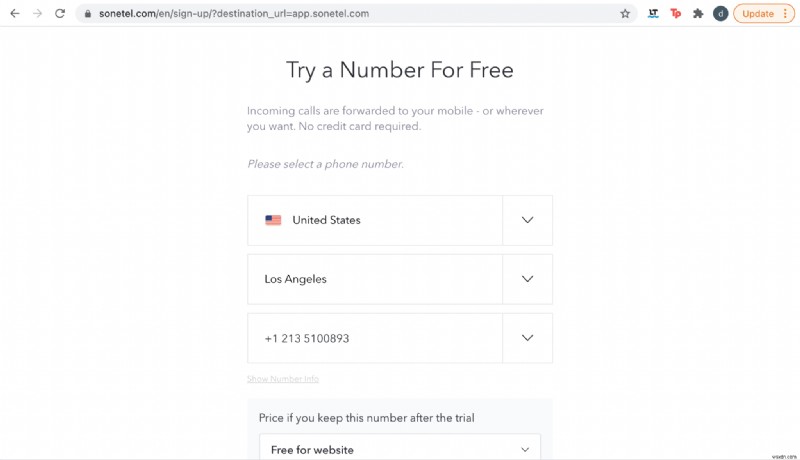
Task: Reload the current page
Action: 60,14
